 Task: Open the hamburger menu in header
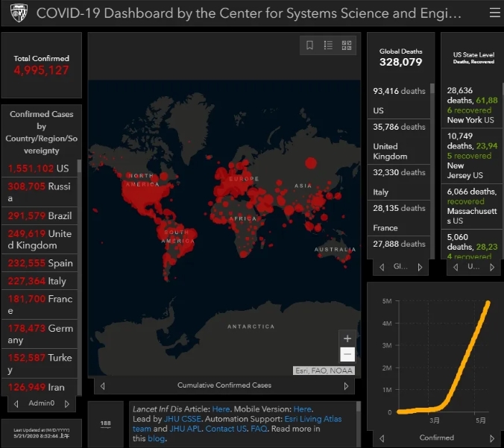tap(494, 13)
